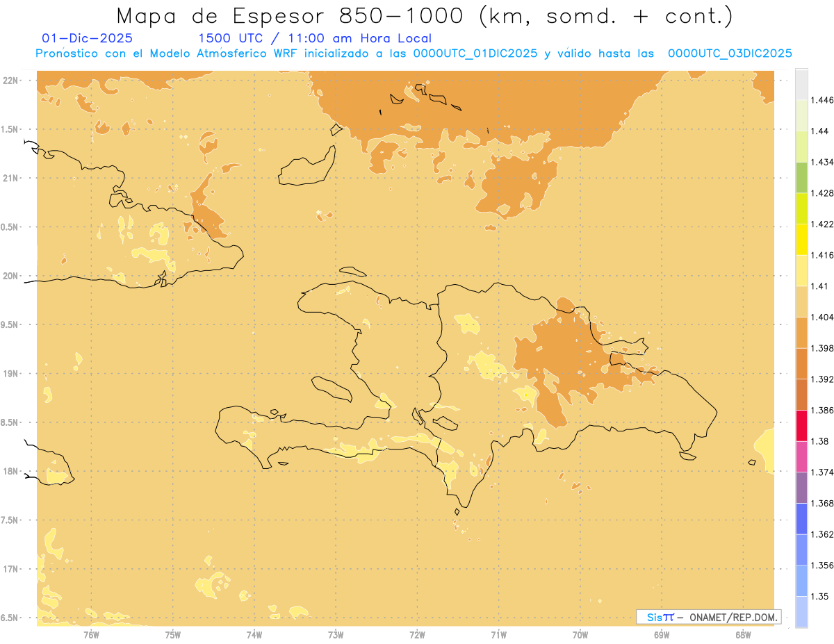Image resolution: width=834 pixels, height=644 pixels.
Task: Select the colorbar value '1.416'
Action: (822, 255)
